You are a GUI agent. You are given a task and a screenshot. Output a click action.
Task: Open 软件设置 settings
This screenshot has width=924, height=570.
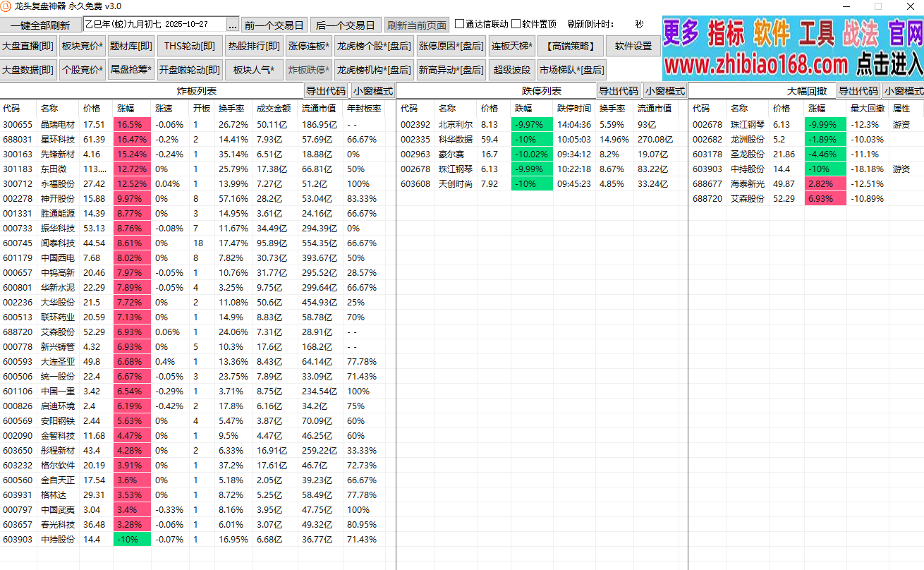[633, 47]
